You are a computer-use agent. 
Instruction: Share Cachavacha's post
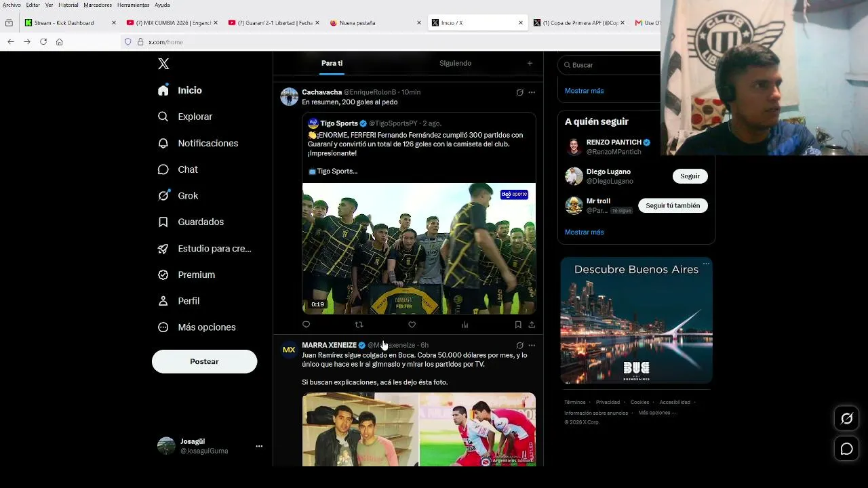(532, 325)
